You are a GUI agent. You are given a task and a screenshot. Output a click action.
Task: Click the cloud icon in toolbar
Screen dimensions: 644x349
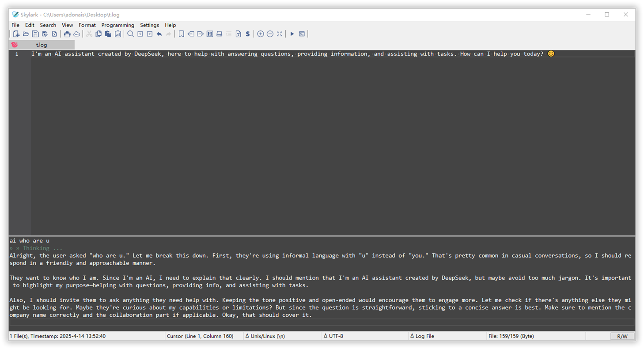tap(76, 34)
